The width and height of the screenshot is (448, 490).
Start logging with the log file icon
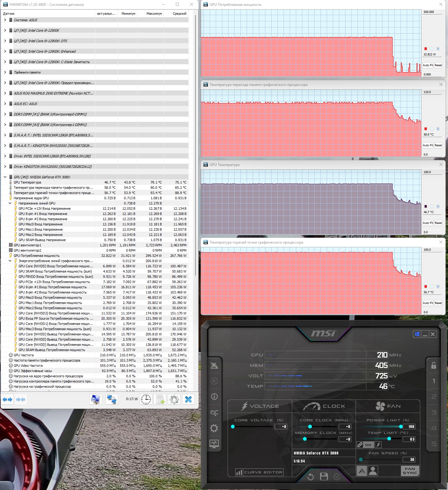160,399
